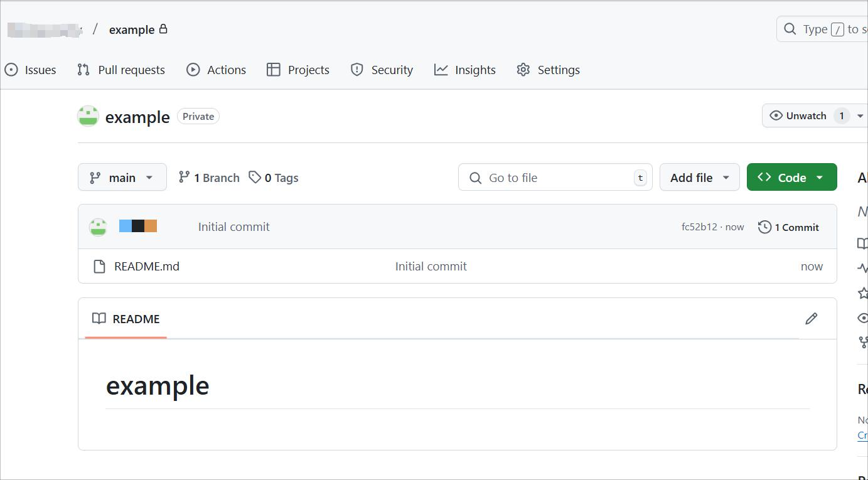Click the repository avatar beside example title

[x=88, y=116]
